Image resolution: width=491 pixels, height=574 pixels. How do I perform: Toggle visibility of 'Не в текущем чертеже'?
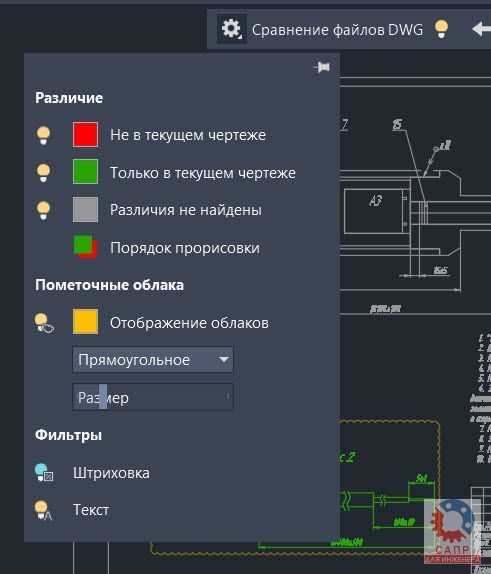[x=44, y=135]
